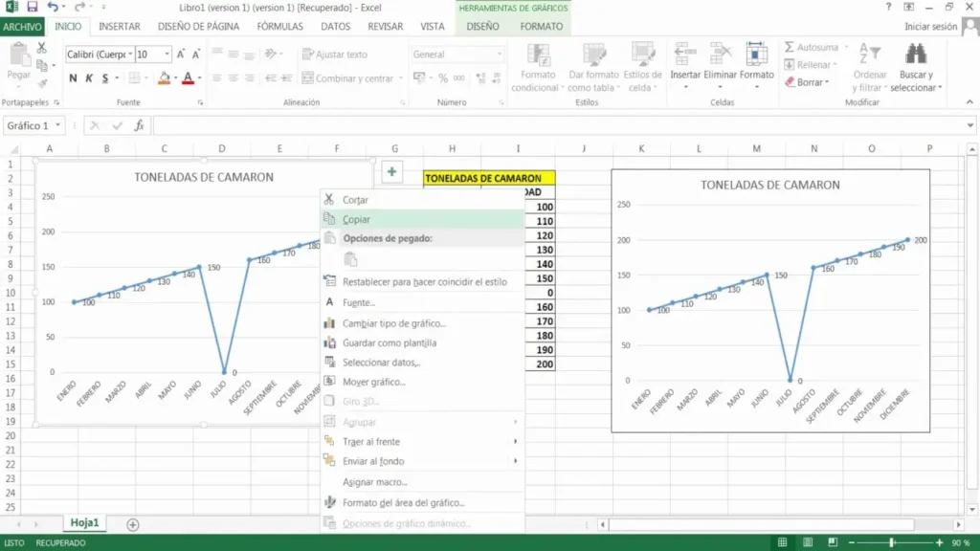Open the font size dropdown
The width and height of the screenshot is (980, 551).
click(x=167, y=55)
